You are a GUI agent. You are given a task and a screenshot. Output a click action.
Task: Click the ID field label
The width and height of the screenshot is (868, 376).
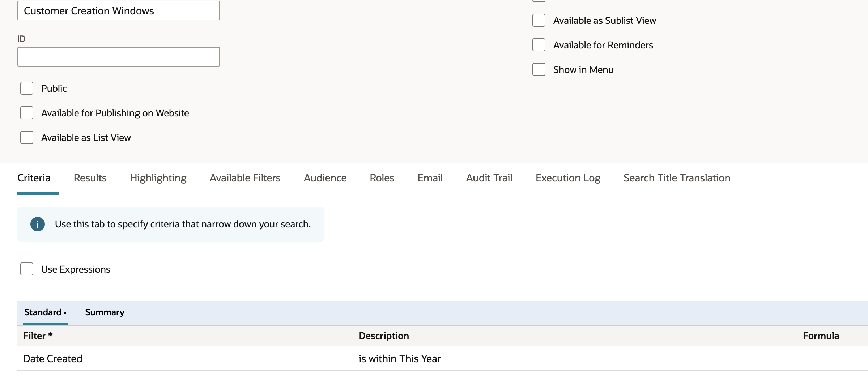21,39
